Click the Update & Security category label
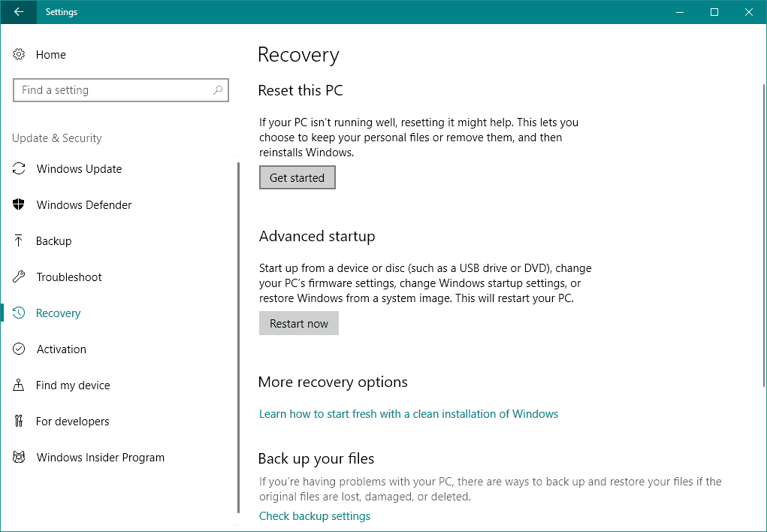767x532 pixels. [x=57, y=138]
